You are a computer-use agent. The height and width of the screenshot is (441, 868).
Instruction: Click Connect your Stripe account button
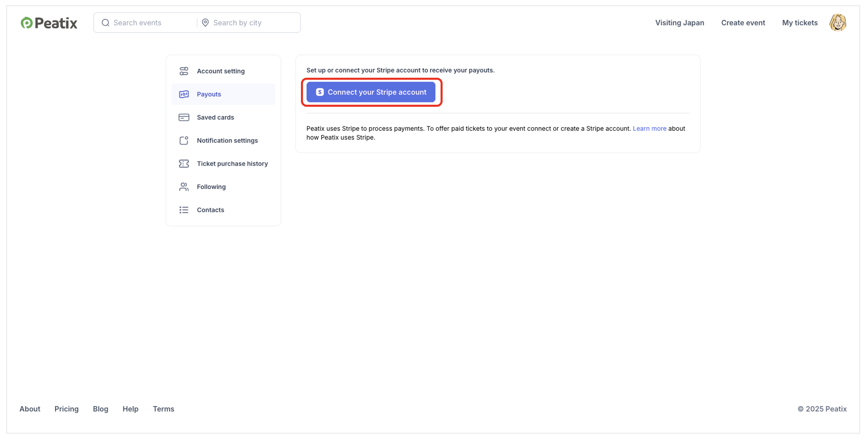[x=371, y=92]
